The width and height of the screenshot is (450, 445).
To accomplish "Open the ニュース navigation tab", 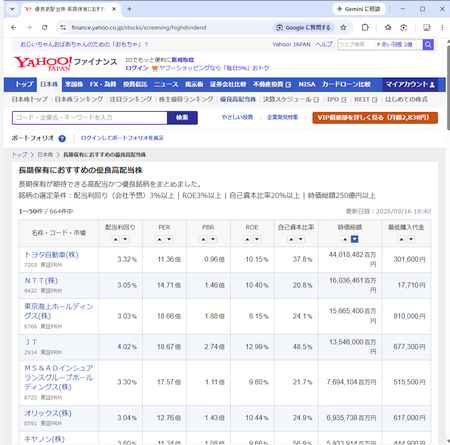I will click(166, 85).
